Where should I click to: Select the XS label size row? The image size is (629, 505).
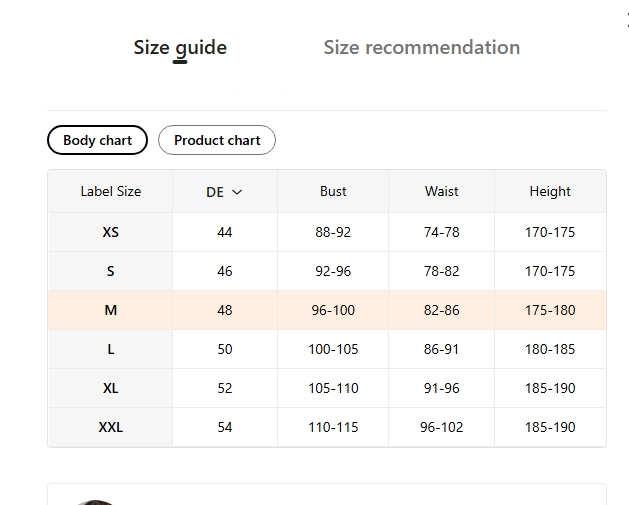[x=110, y=232]
